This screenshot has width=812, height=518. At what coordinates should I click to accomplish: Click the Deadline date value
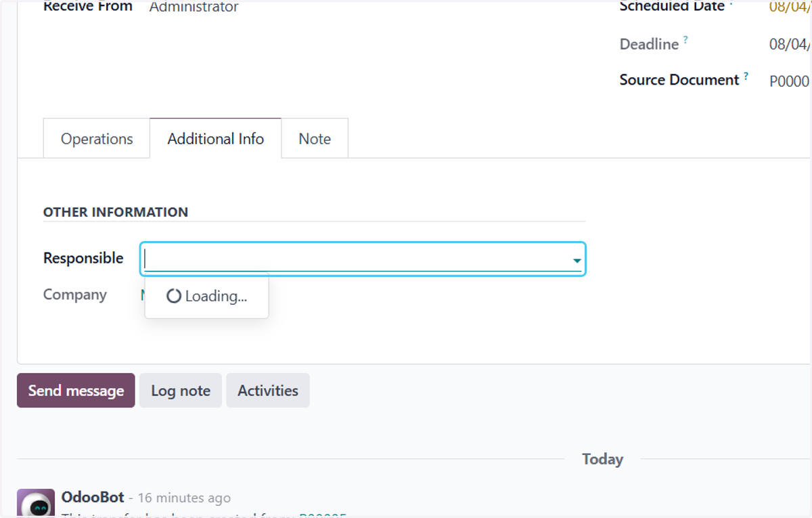point(790,45)
